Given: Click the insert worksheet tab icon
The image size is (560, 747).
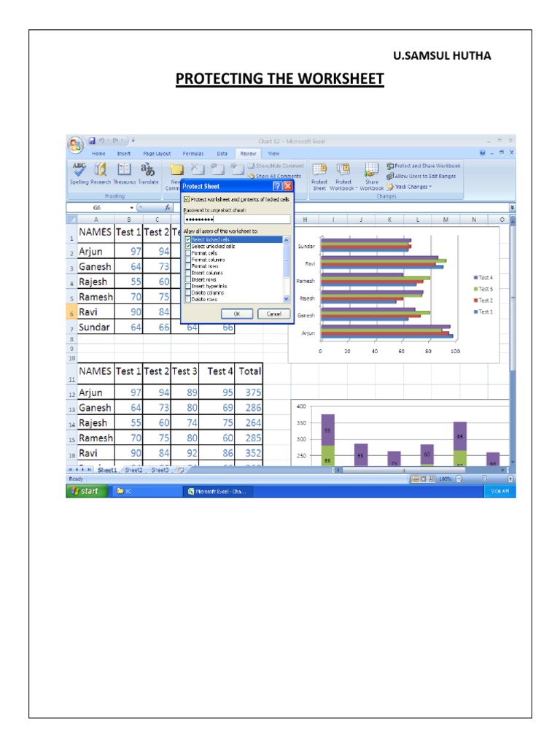Looking at the screenshot, I should click(x=181, y=470).
